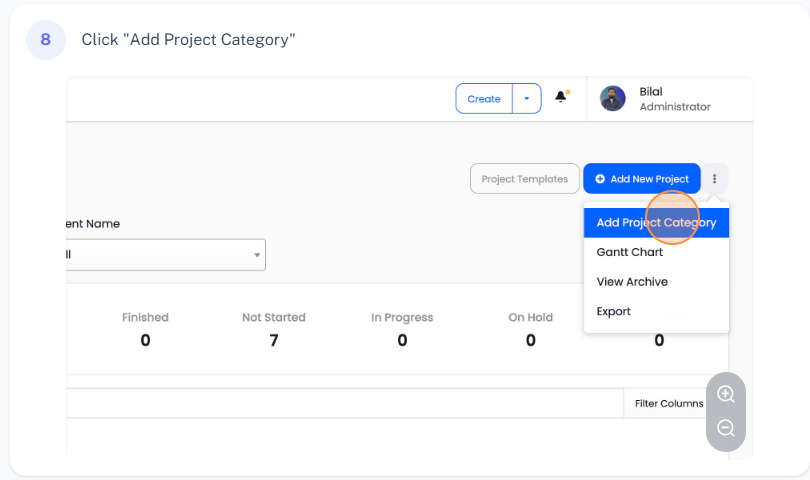Screen dimensions: 810x480
Task: Expand the Create button dropdown arrow
Action: point(527,99)
